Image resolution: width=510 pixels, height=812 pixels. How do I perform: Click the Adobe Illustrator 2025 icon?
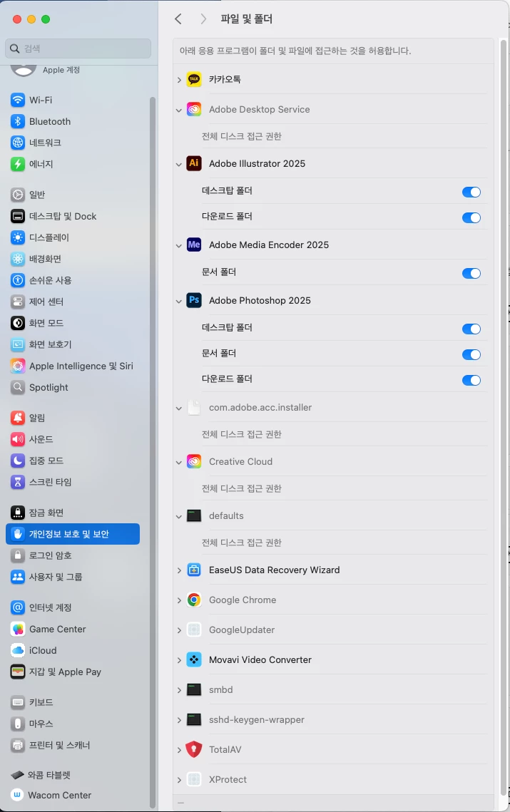[x=194, y=163]
